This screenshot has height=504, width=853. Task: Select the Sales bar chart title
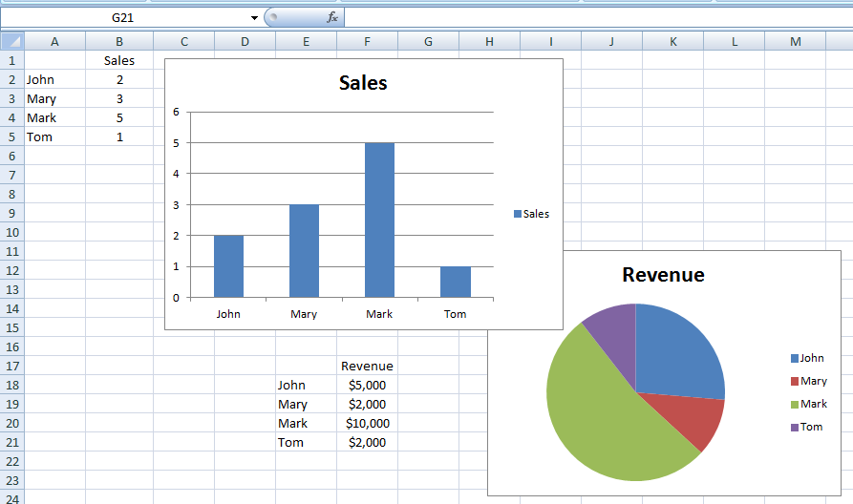pos(363,83)
